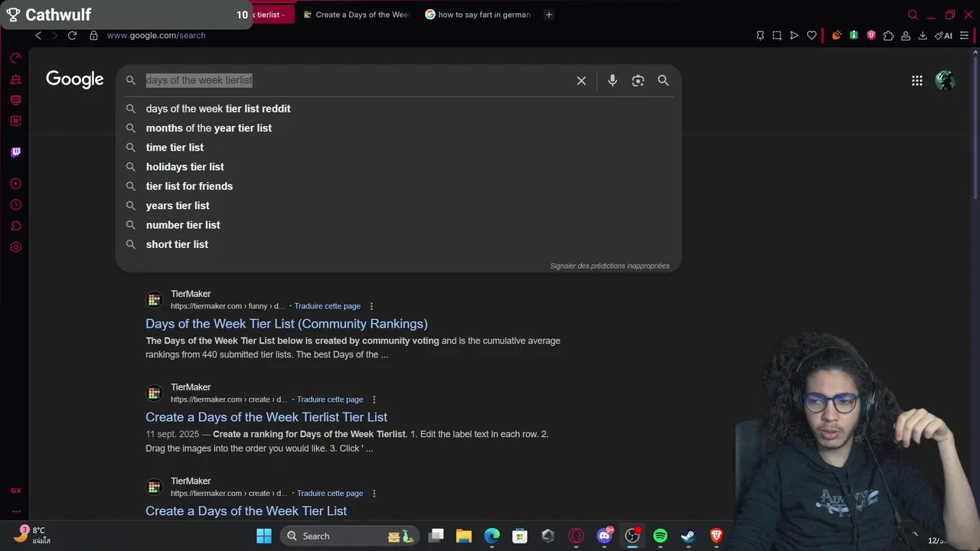Open player icon in sidebar
This screenshot has height=551, width=980.
(x=15, y=184)
